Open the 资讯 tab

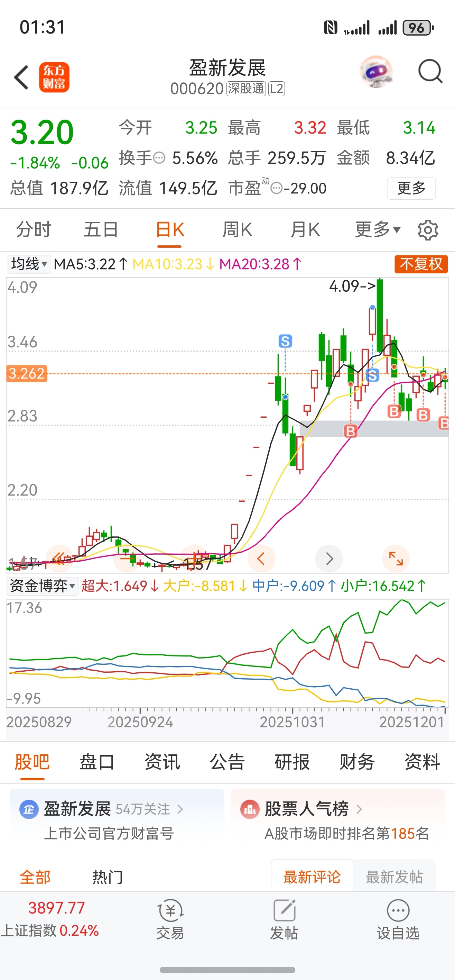click(162, 762)
